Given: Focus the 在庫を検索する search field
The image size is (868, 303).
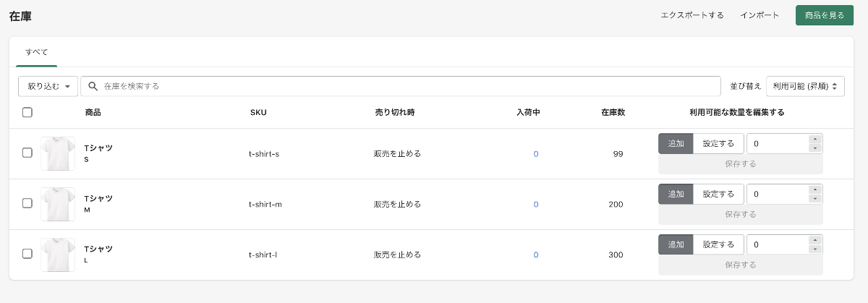Looking at the screenshot, I should [x=401, y=86].
